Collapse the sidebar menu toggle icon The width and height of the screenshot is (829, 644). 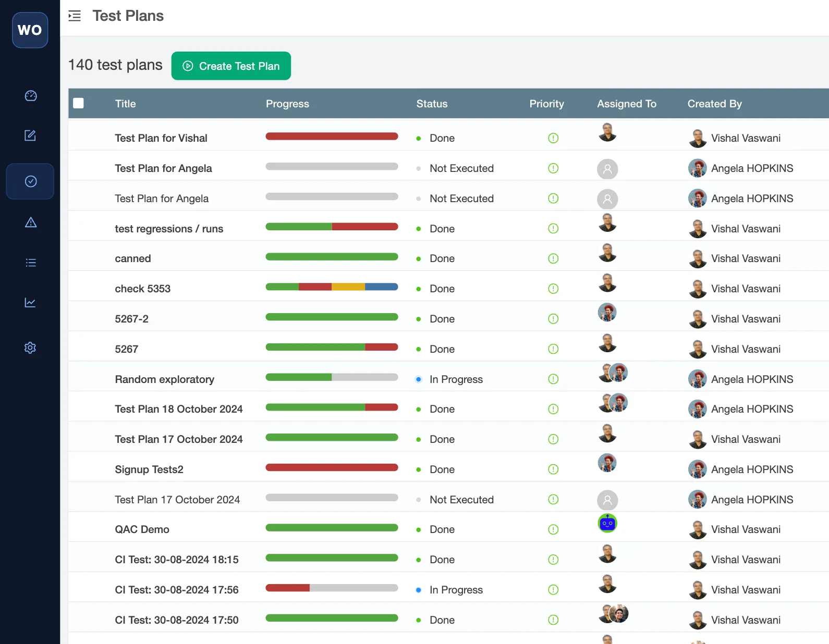pos(75,16)
